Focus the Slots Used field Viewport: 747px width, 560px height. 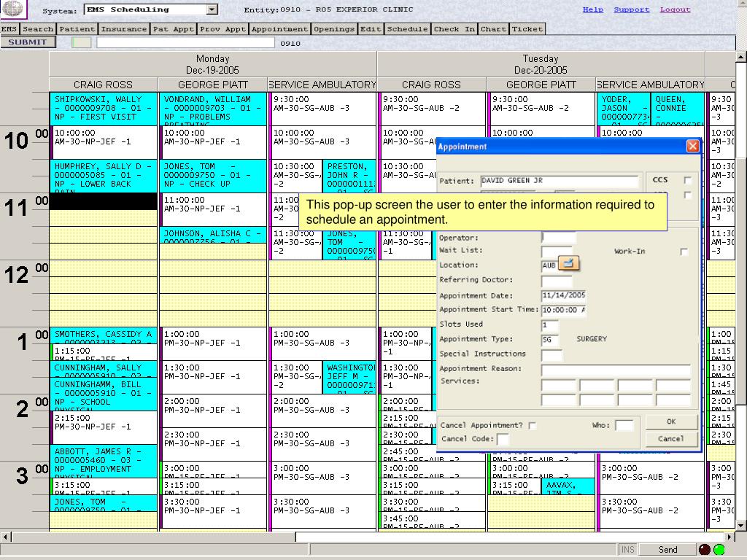(550, 324)
